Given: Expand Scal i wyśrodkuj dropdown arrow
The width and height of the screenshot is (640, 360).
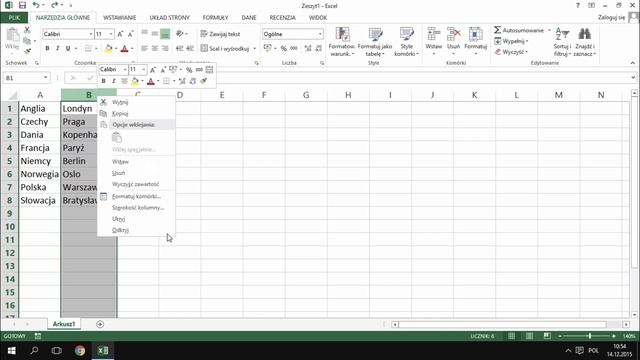Looking at the screenshot, I should tap(254, 49).
